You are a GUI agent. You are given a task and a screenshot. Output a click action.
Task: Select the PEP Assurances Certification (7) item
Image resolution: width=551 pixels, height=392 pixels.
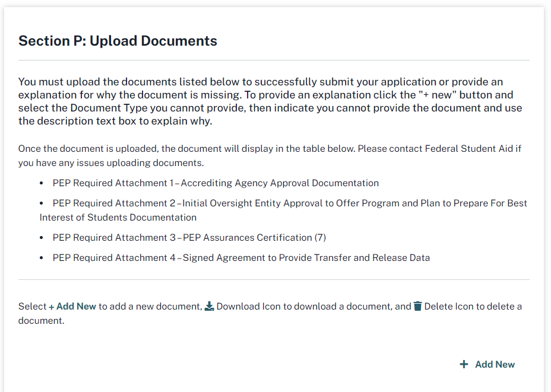[189, 237]
